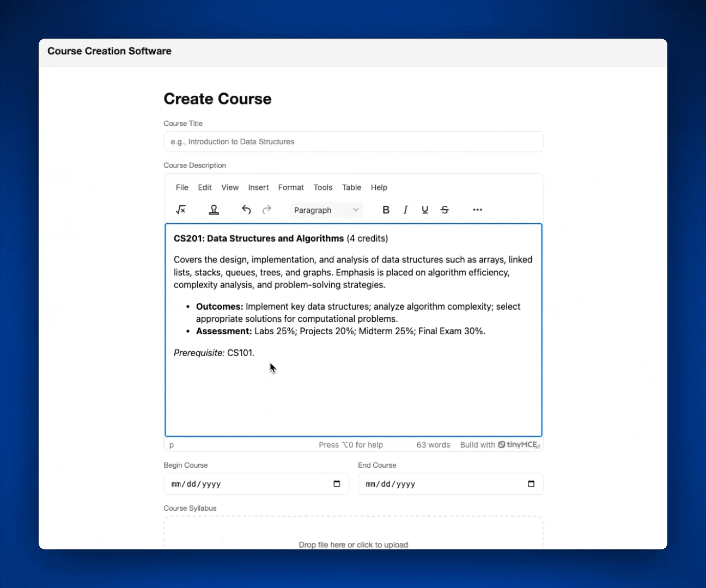Open the Format menu

point(291,187)
